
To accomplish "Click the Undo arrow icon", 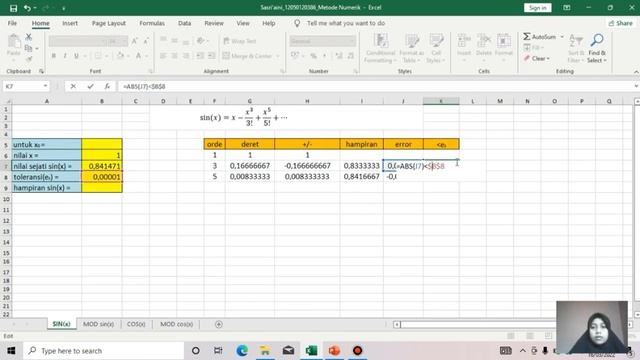I will [x=27, y=8].
